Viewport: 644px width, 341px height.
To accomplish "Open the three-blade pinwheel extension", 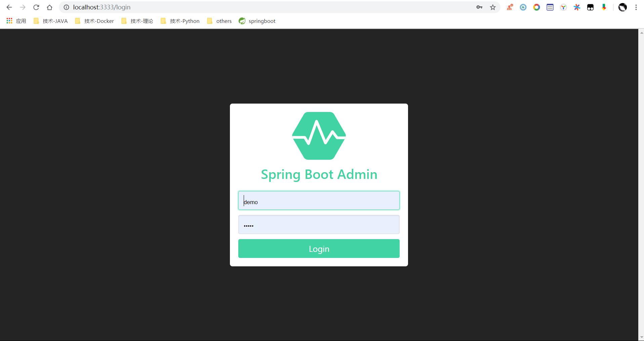I will click(x=563, y=7).
